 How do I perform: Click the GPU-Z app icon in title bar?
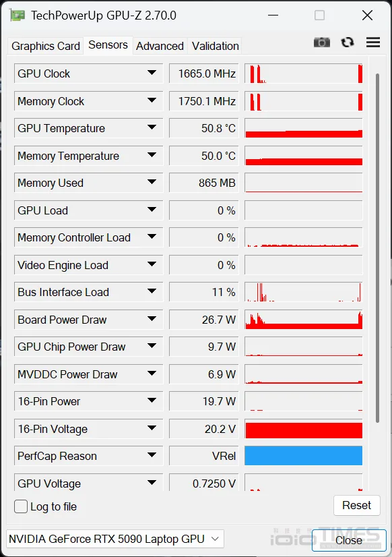[18, 16]
